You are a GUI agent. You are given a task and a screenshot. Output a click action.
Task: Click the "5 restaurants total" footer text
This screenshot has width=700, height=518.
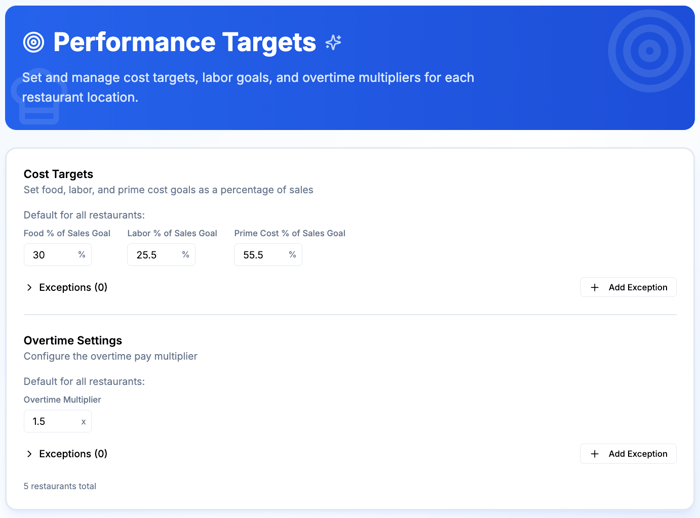point(60,486)
